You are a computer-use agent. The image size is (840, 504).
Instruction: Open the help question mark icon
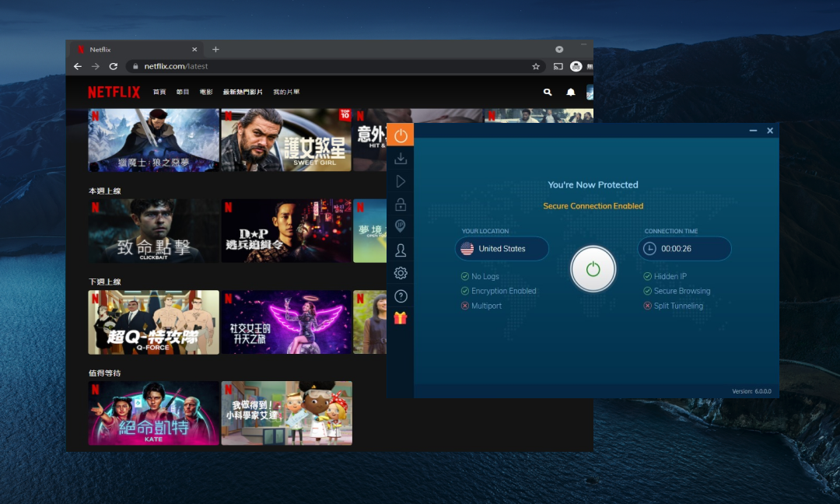pos(401,296)
